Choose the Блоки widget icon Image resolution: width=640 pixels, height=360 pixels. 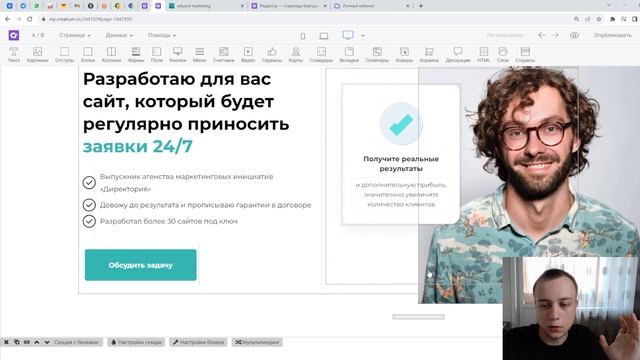88,55
